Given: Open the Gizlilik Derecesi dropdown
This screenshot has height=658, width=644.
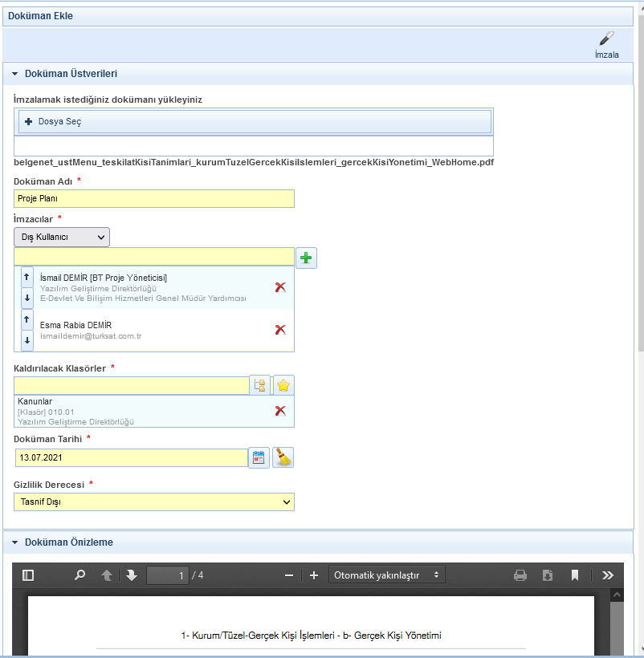Looking at the screenshot, I should 154,502.
